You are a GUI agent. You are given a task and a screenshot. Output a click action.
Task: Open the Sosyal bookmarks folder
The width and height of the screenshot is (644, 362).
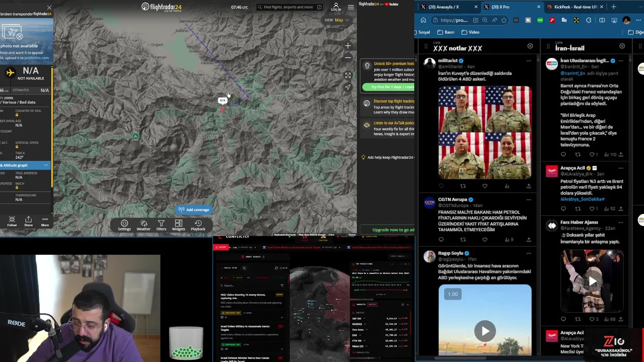422,32
